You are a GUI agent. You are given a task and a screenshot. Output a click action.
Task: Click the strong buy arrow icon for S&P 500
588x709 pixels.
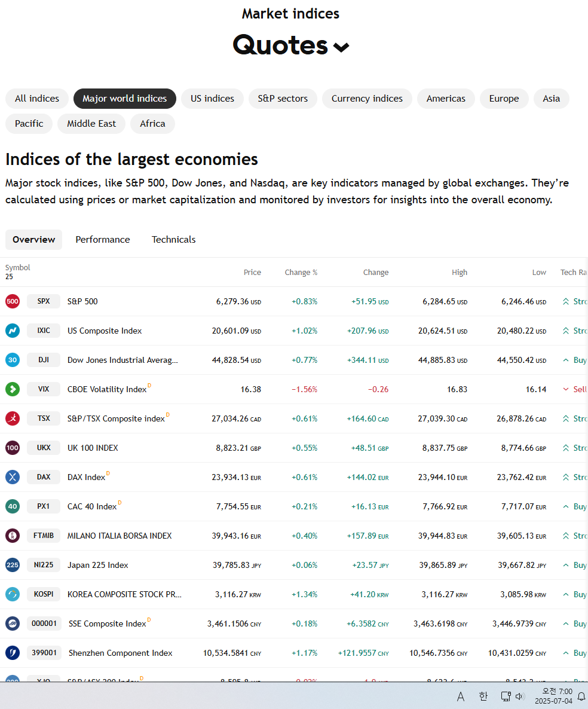pyautogui.click(x=566, y=301)
